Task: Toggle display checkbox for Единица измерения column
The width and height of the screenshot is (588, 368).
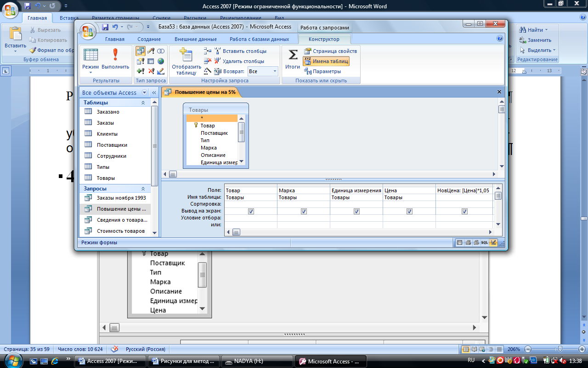Action: [356, 211]
